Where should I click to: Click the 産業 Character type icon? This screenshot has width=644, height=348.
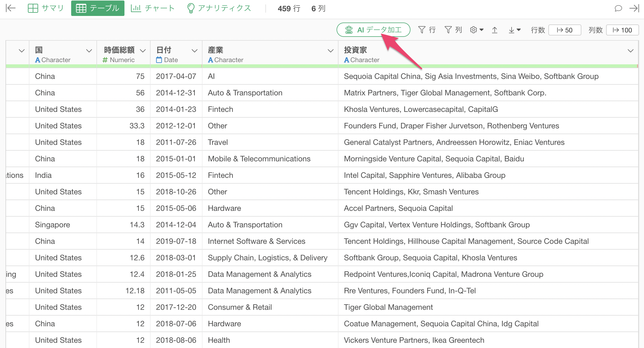(x=210, y=60)
